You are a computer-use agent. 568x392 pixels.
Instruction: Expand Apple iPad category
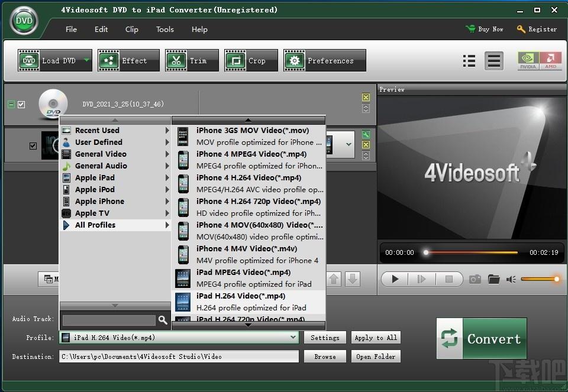click(x=115, y=178)
